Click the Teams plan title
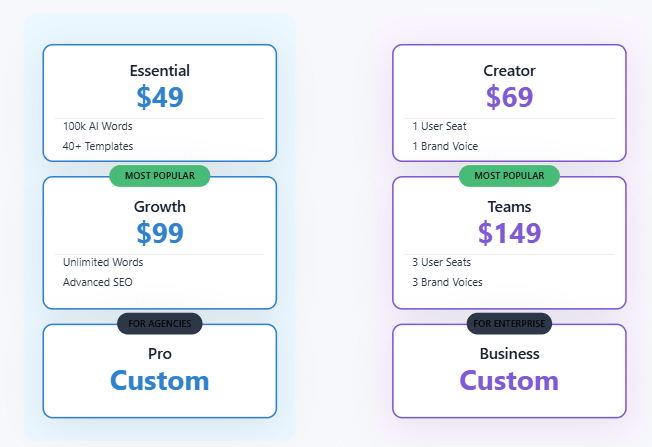The image size is (652, 447). pyautogui.click(x=509, y=207)
